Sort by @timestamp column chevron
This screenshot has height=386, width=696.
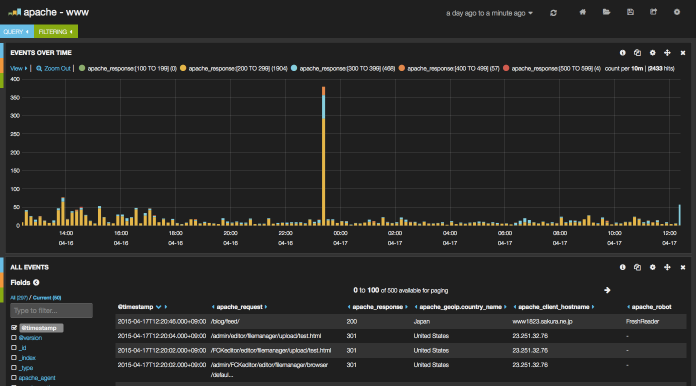[x=158, y=307]
